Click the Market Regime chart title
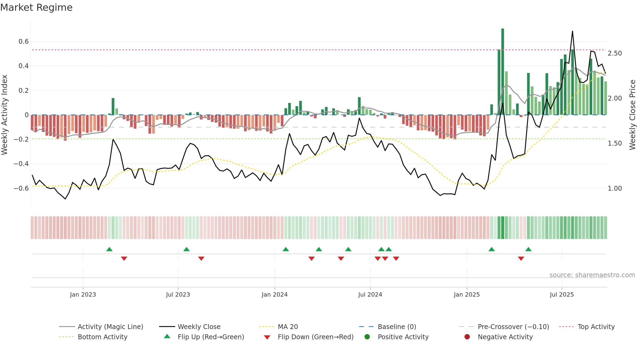The height and width of the screenshot is (362, 644). click(36, 8)
